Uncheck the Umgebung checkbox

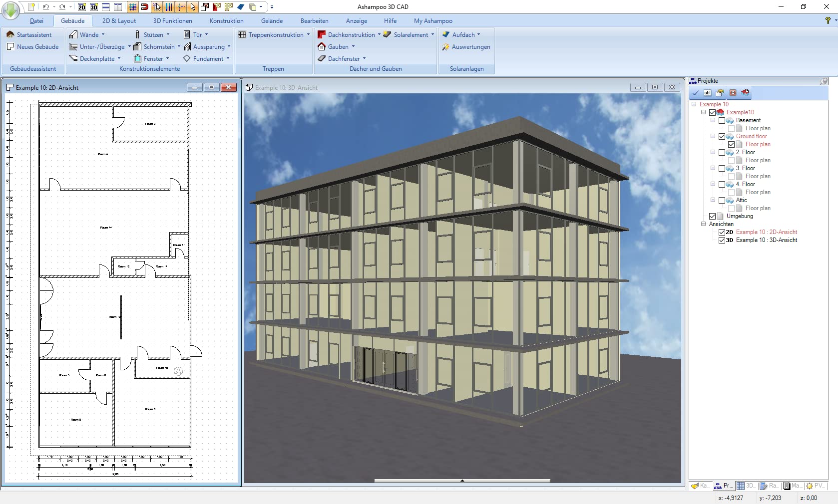[x=712, y=216]
